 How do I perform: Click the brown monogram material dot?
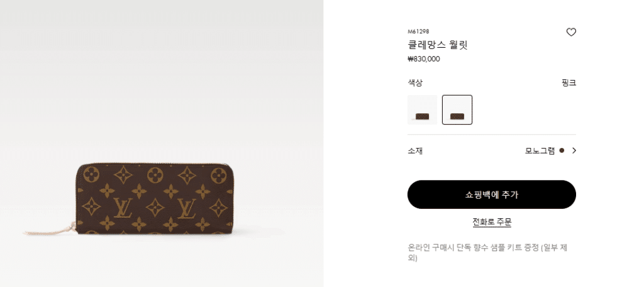562,150
